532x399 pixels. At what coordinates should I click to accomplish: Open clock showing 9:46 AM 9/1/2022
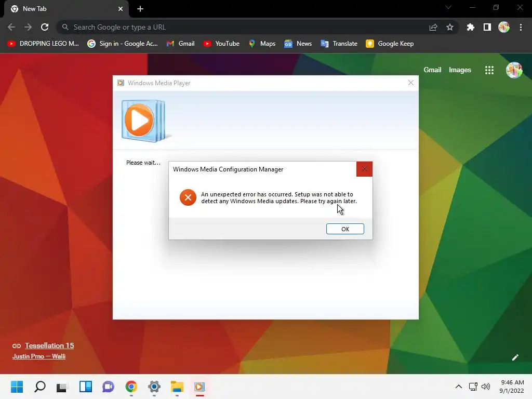[511, 387]
